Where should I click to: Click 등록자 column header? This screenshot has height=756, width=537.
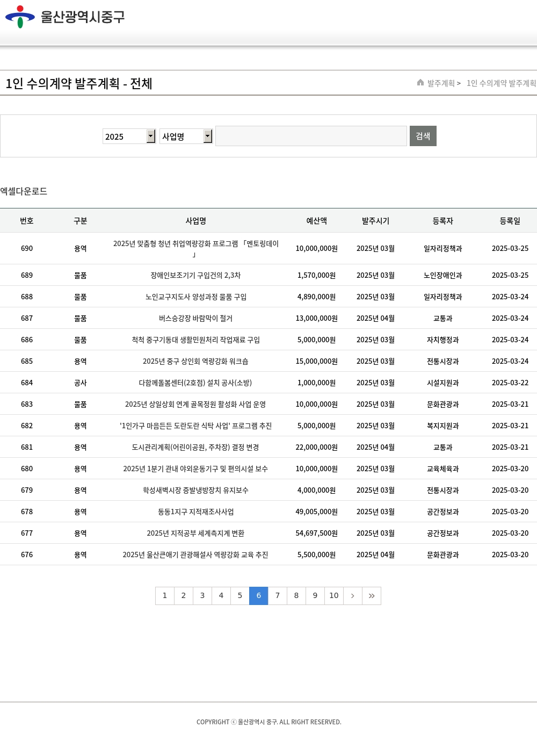point(443,221)
